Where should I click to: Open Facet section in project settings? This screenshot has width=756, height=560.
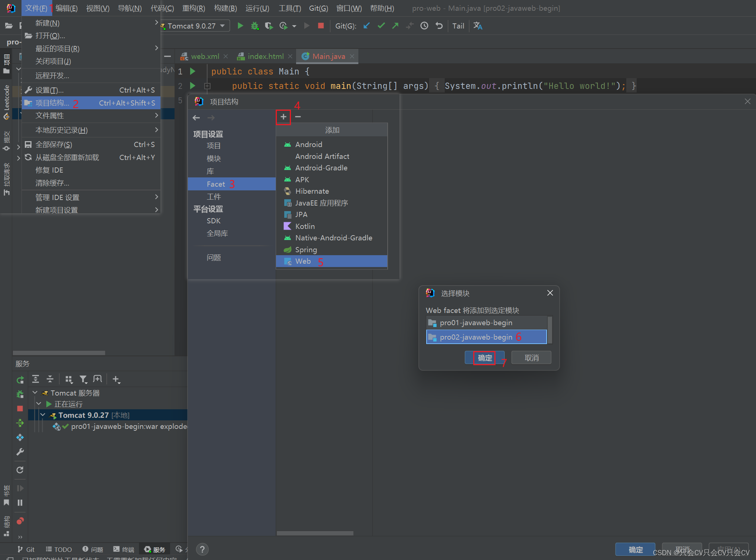click(x=232, y=184)
